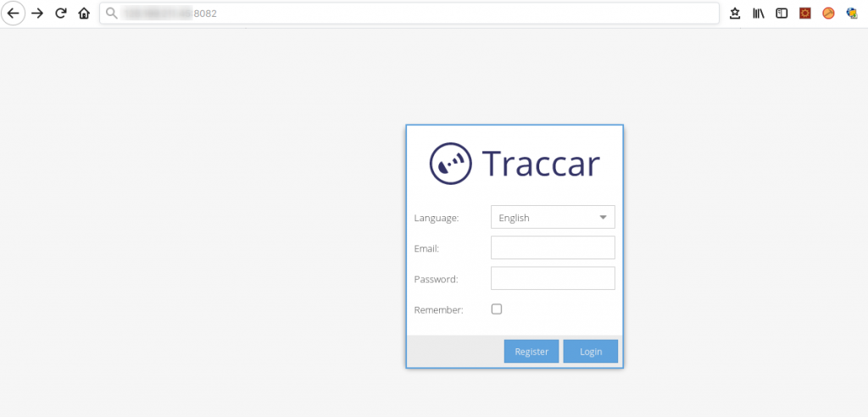Click the Language: label
Screen dimensions: 868x417
click(437, 218)
